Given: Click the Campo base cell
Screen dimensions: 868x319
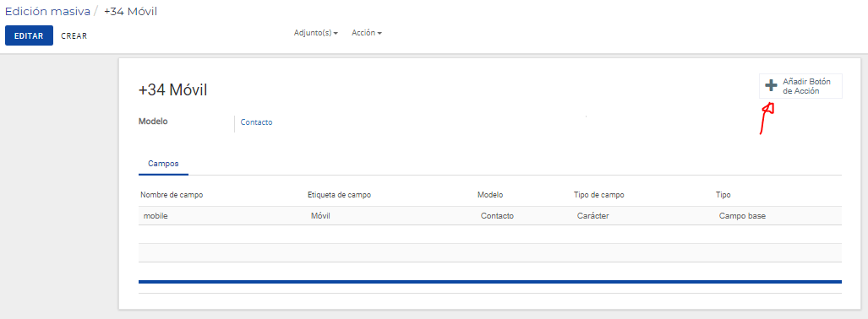Looking at the screenshot, I should pos(742,215).
